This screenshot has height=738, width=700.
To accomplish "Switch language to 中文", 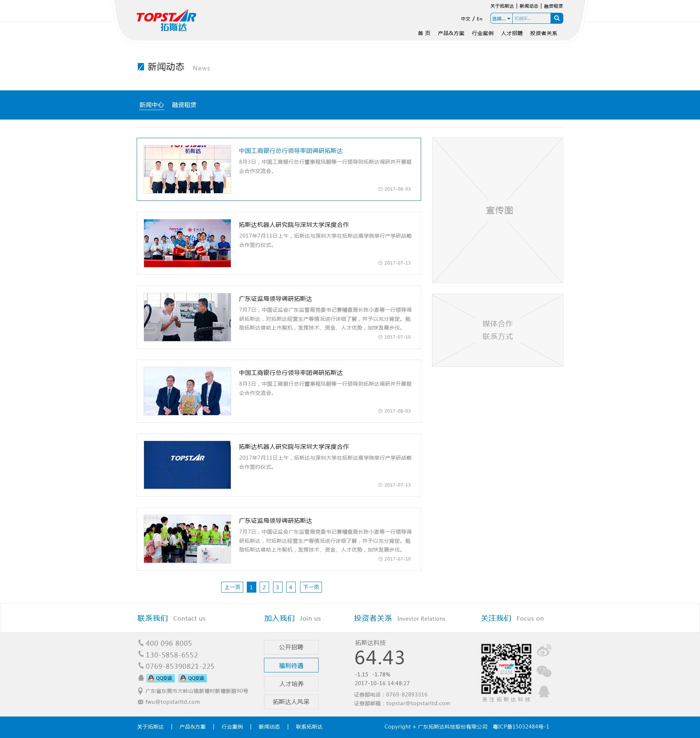I will [x=465, y=19].
